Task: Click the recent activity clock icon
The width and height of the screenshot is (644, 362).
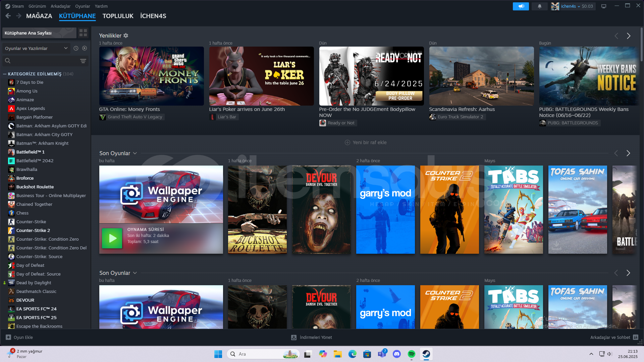Action: point(76,48)
